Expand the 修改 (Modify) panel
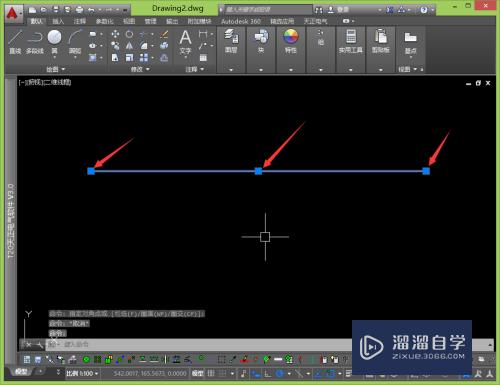 pyautogui.click(x=140, y=69)
